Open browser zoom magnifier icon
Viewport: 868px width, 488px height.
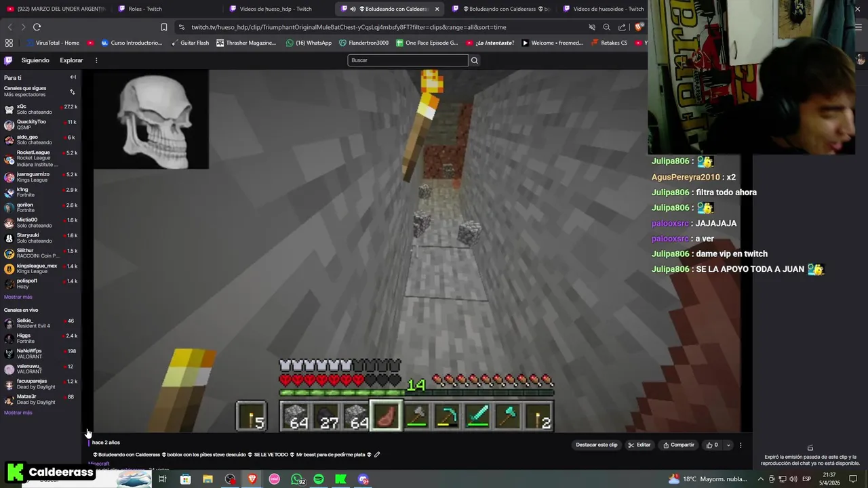tap(606, 27)
